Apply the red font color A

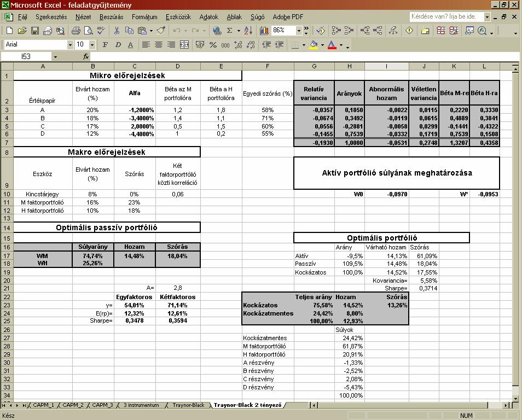point(332,45)
